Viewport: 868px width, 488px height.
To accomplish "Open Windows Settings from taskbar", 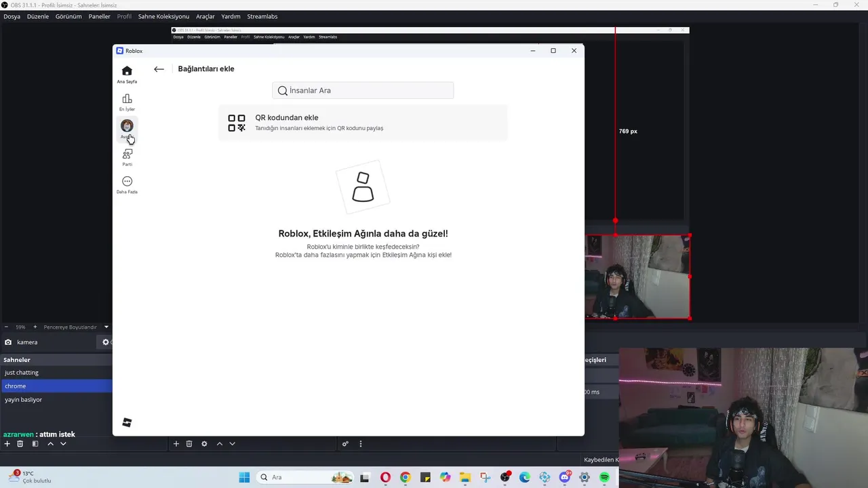I will click(x=585, y=477).
